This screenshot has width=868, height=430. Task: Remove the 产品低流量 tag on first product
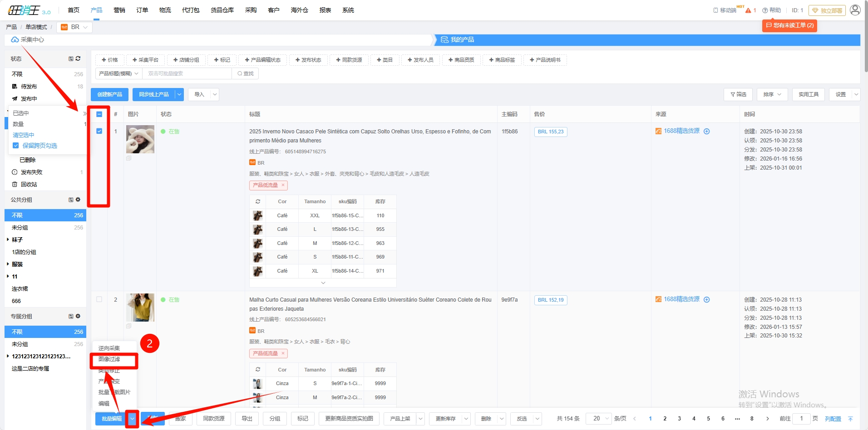point(283,185)
